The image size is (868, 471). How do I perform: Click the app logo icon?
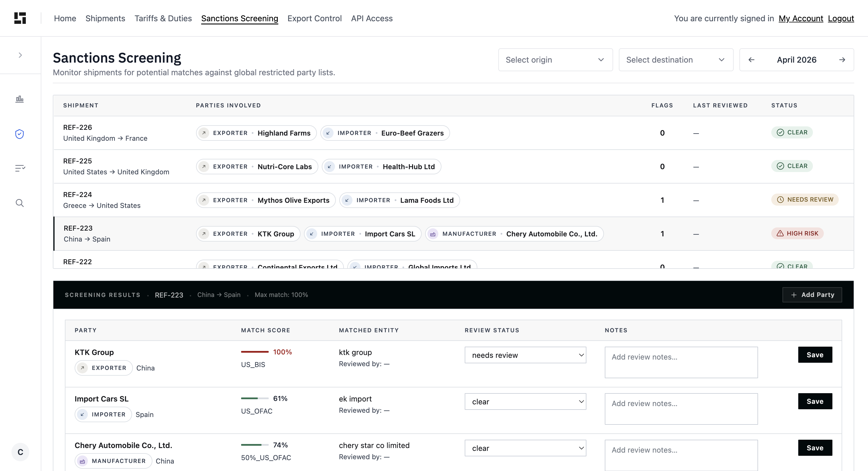pyautogui.click(x=20, y=18)
